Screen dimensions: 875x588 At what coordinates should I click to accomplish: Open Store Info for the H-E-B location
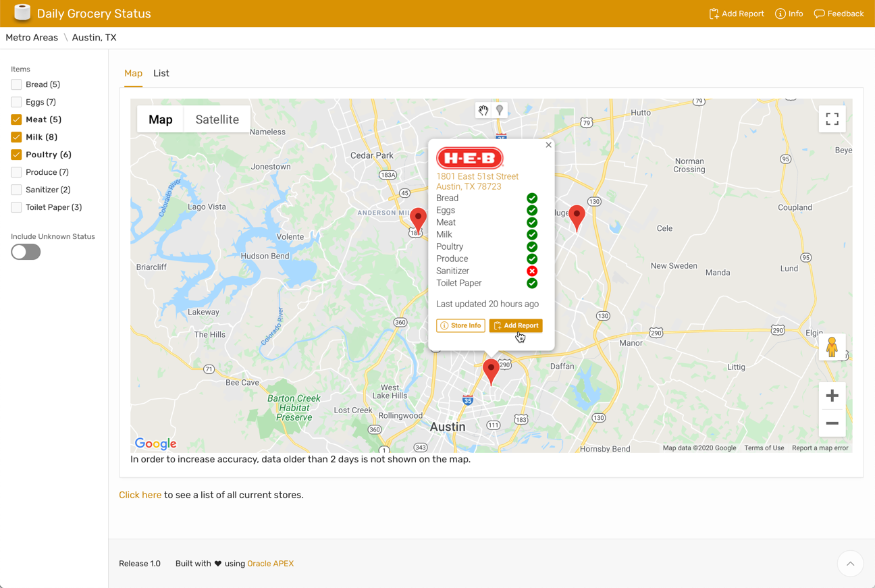click(x=460, y=325)
